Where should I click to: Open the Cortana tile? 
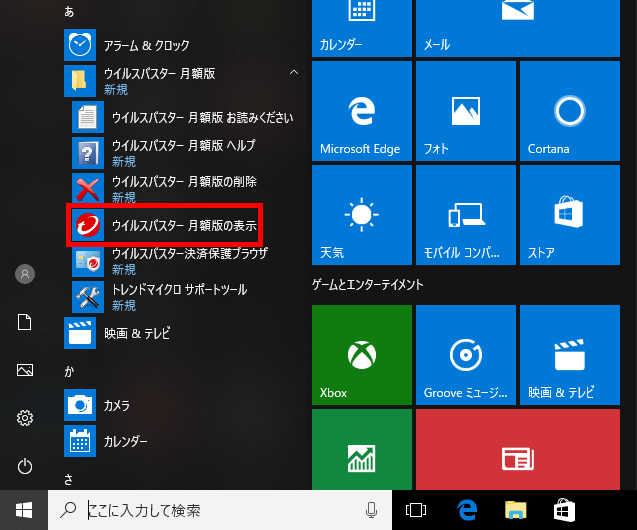pyautogui.click(x=568, y=112)
